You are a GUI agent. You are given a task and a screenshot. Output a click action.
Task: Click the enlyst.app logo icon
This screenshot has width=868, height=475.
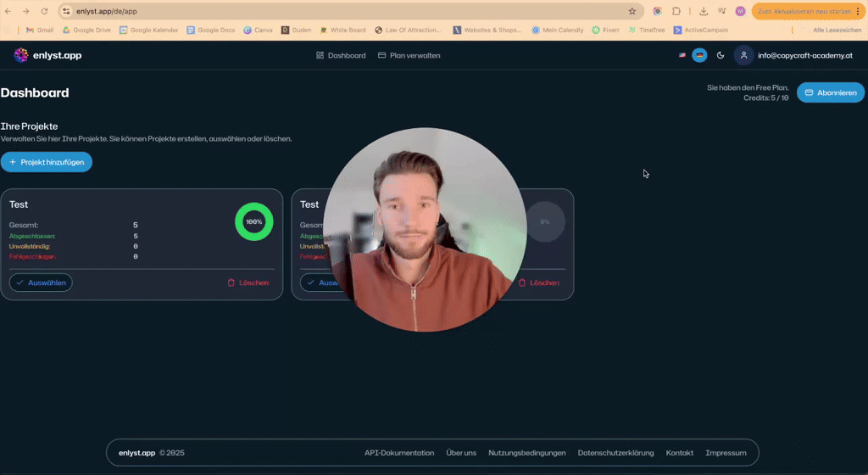21,55
